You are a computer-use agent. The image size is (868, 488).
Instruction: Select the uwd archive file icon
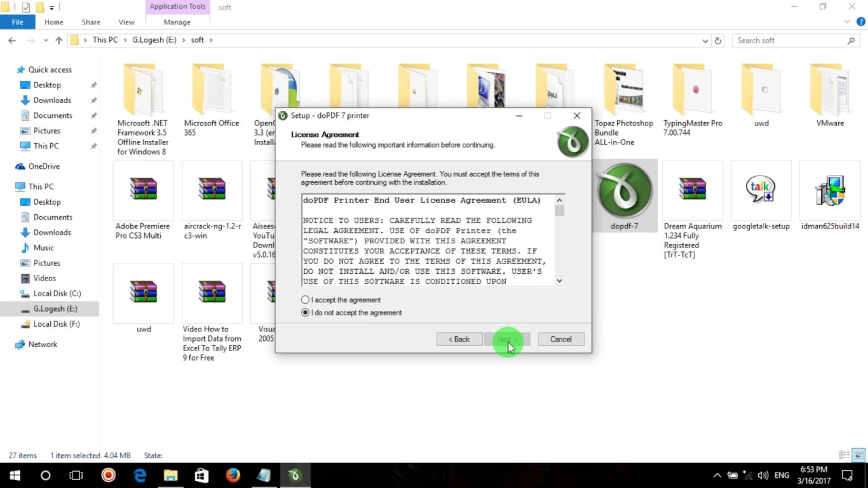point(143,292)
